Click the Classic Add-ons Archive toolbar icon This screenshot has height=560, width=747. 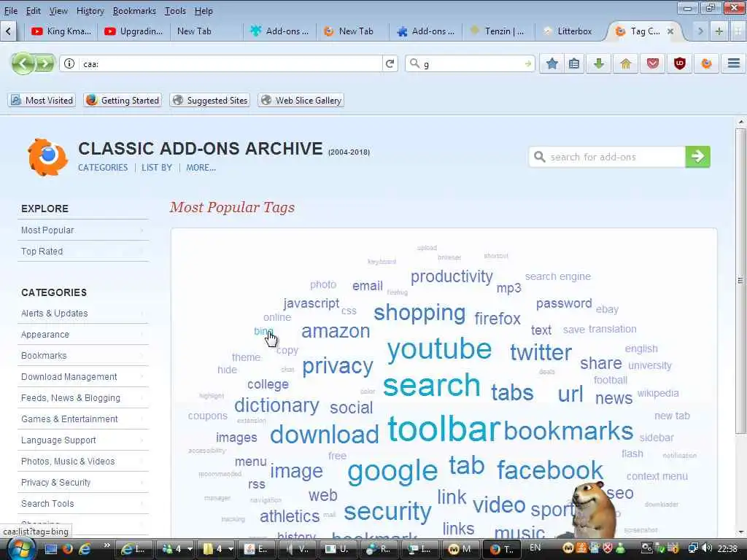pyautogui.click(x=706, y=63)
